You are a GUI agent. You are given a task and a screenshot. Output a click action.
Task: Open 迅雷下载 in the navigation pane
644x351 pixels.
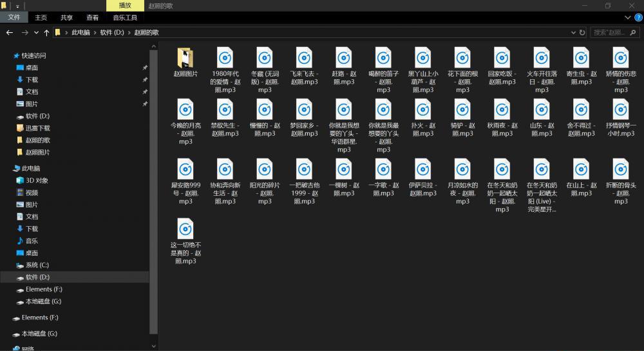tap(37, 128)
